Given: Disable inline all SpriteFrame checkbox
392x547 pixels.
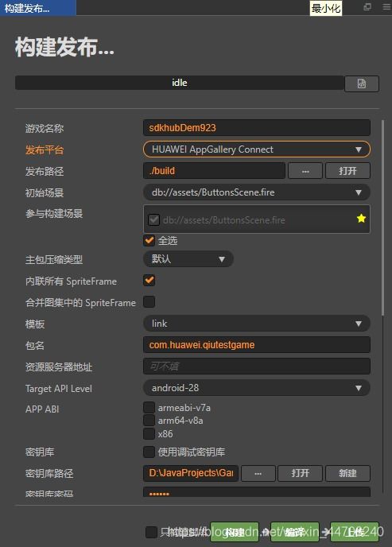Looking at the screenshot, I should coord(149,280).
